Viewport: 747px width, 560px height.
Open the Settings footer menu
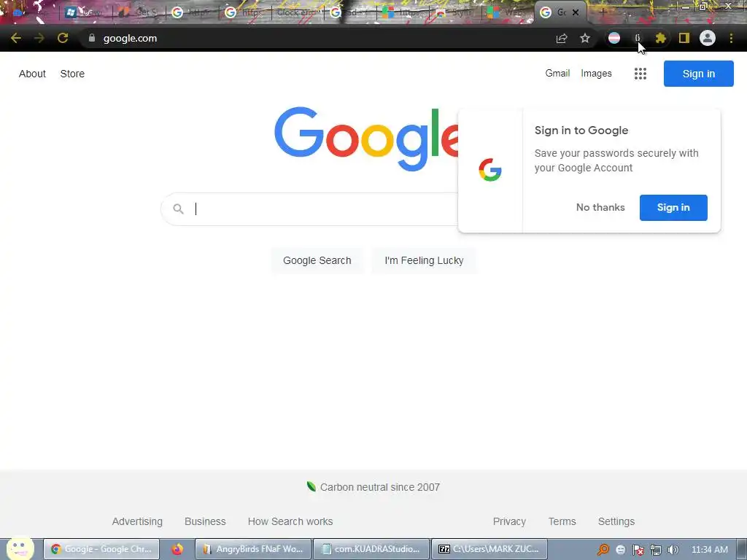click(x=616, y=521)
